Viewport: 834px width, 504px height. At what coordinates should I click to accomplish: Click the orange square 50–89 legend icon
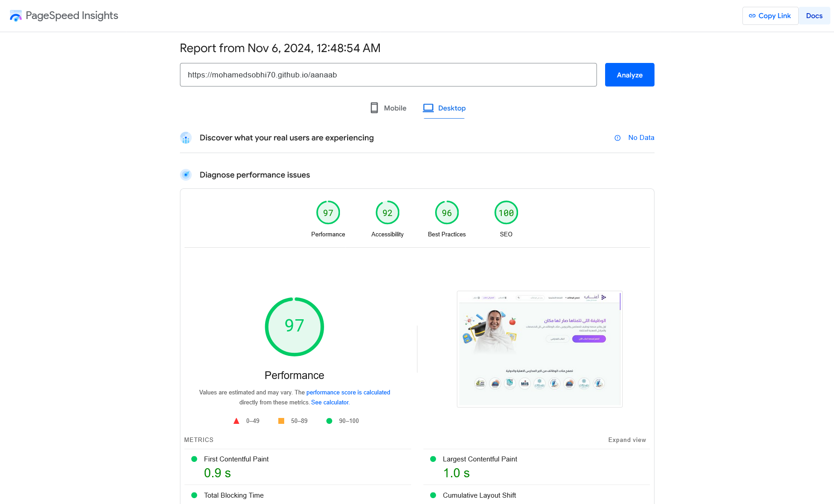click(x=281, y=421)
